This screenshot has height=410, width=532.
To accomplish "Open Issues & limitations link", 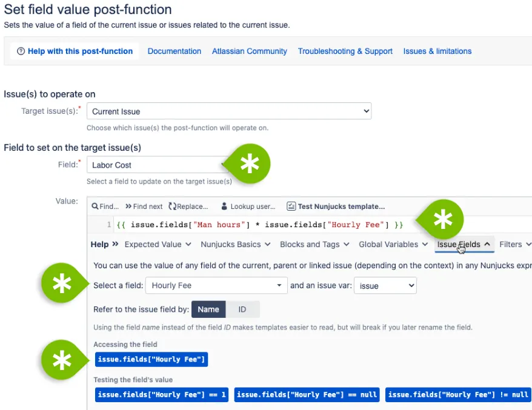I will tap(437, 51).
